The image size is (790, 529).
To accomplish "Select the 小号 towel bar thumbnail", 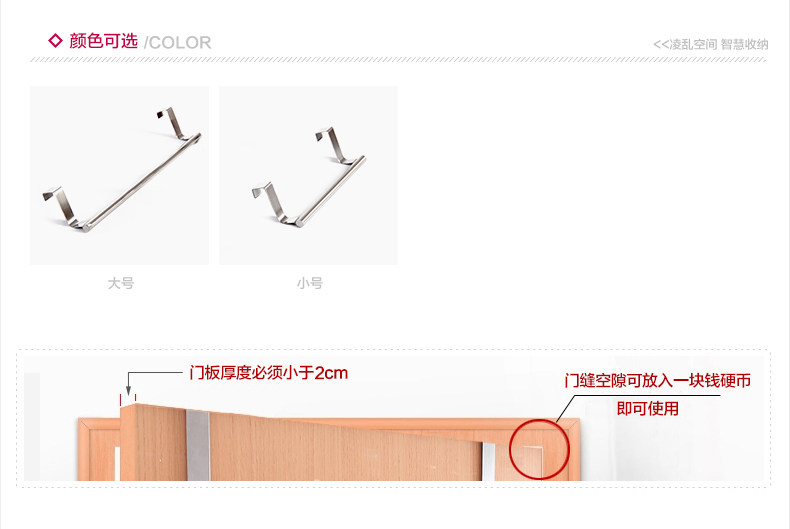I will click(308, 175).
